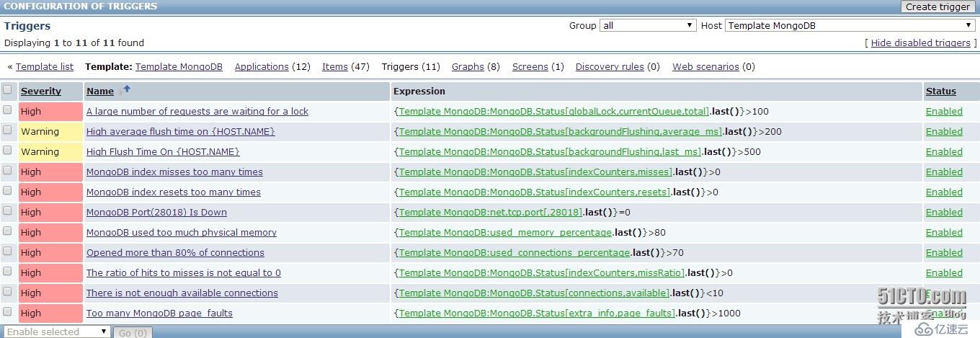Screen dimensions: 980x338
Task: Toggle Enabled status for used too much physical memory
Action: click(x=944, y=232)
